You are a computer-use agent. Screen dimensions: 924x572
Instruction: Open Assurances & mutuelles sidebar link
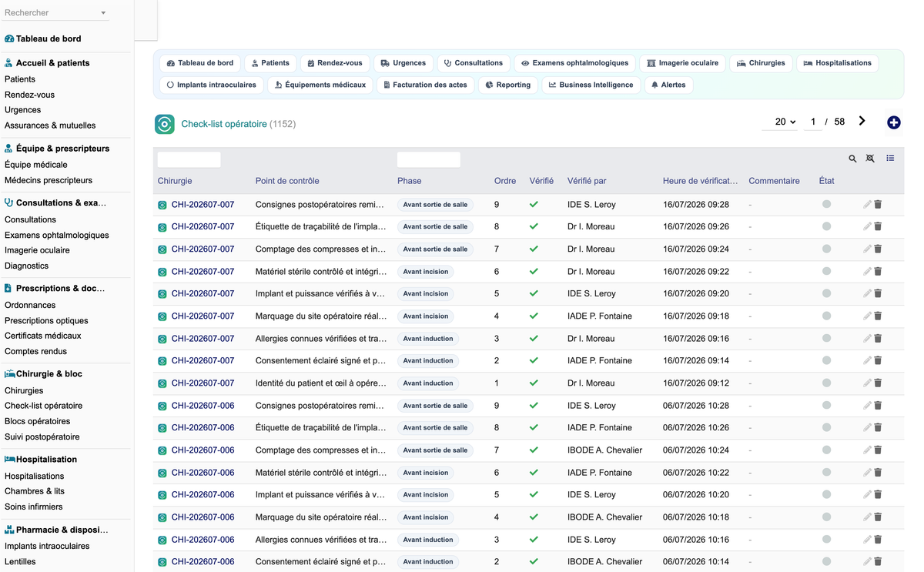click(x=50, y=125)
